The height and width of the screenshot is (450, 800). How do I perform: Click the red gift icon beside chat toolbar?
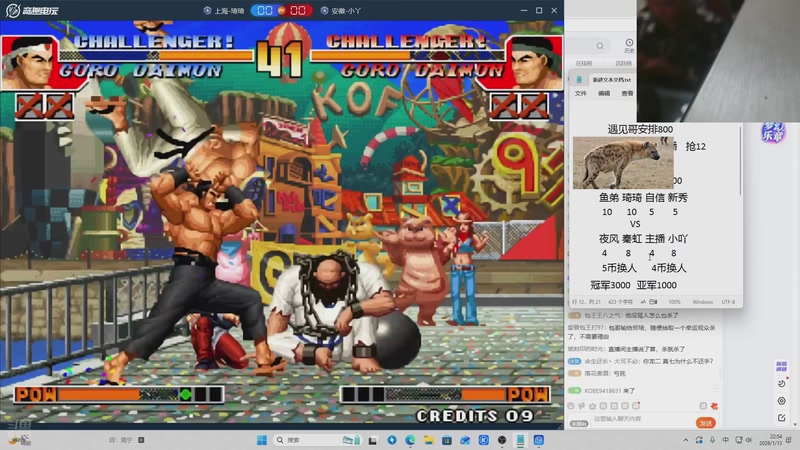[714, 406]
